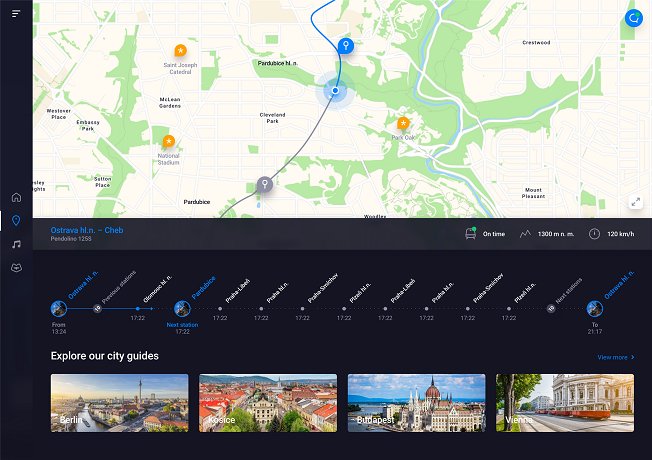
Task: Click the Pardubice hl. n. map label
Action: coord(277,63)
